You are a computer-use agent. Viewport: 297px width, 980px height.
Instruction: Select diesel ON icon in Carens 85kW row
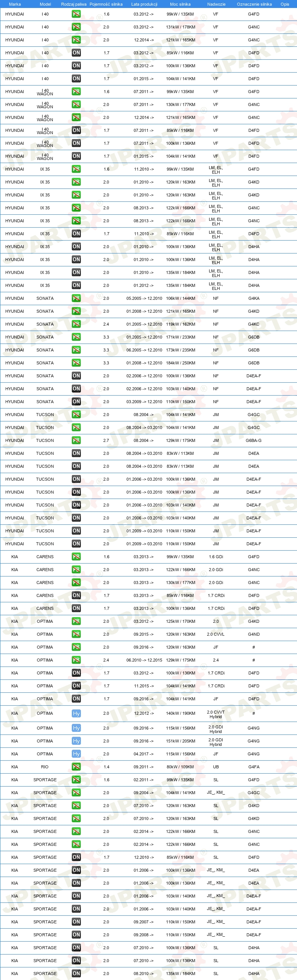point(76,596)
